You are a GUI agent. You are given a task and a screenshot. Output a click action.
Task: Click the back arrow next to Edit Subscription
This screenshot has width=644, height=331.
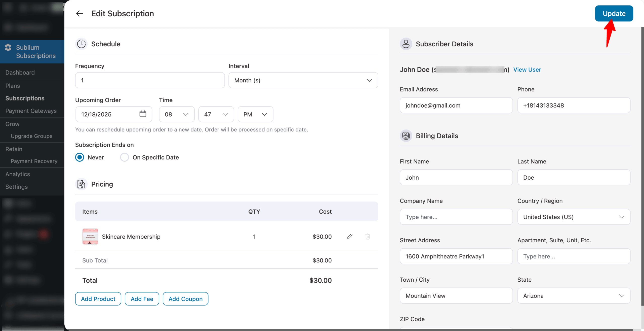[79, 13]
